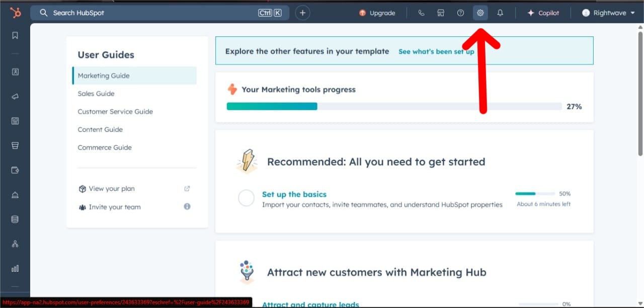Click the Upgrade button

[377, 13]
